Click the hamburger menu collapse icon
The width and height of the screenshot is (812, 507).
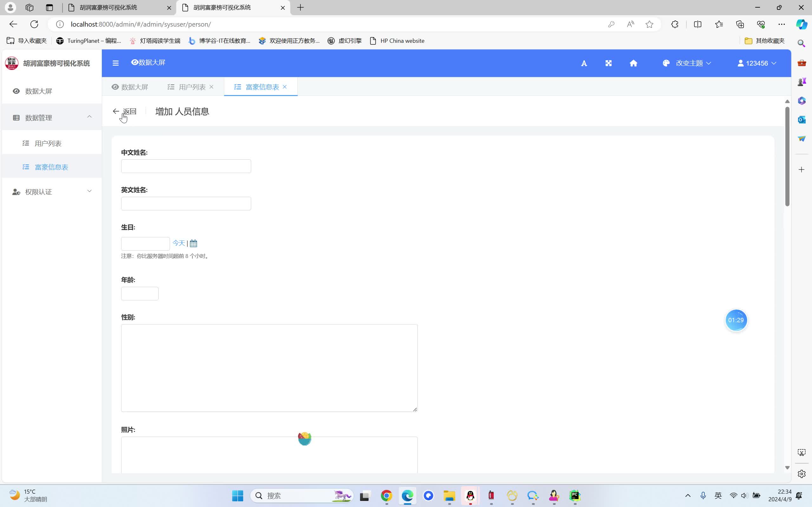click(115, 63)
